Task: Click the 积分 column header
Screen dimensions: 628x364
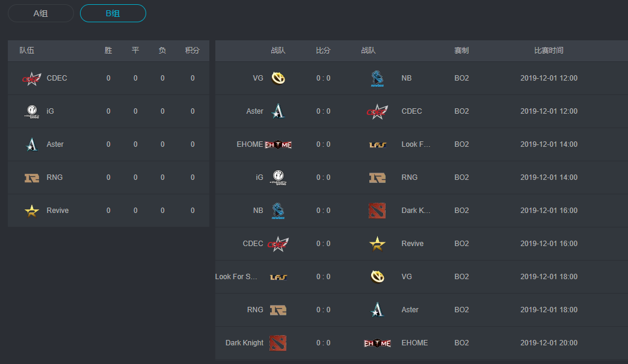Action: pyautogui.click(x=192, y=51)
